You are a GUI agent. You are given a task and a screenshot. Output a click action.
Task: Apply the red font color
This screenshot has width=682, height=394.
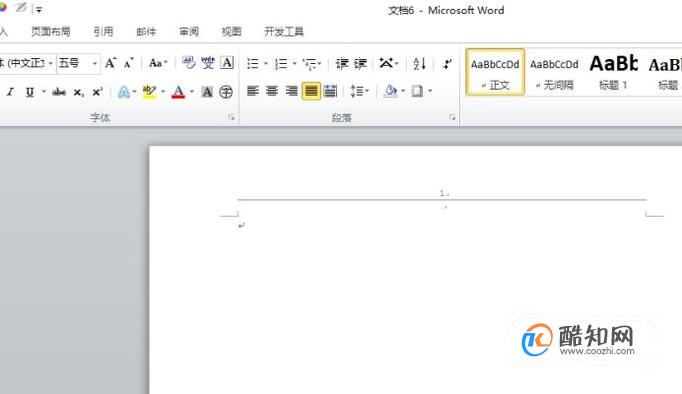coord(178,92)
